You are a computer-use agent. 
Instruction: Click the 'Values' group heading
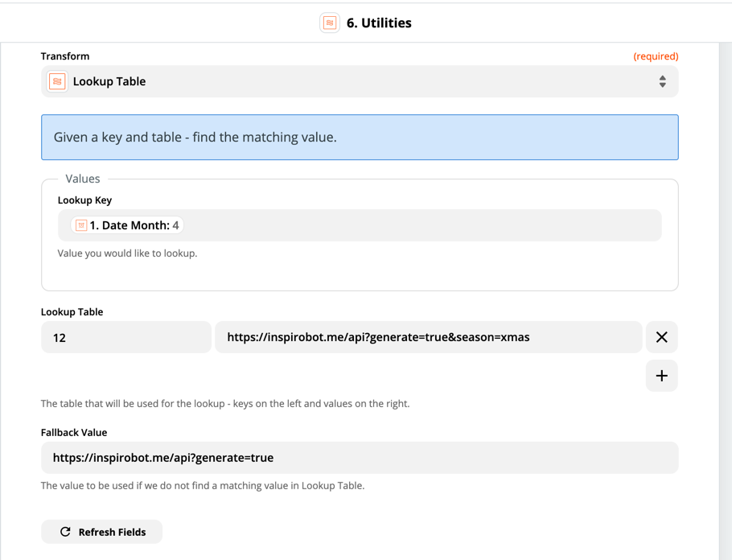[83, 179]
